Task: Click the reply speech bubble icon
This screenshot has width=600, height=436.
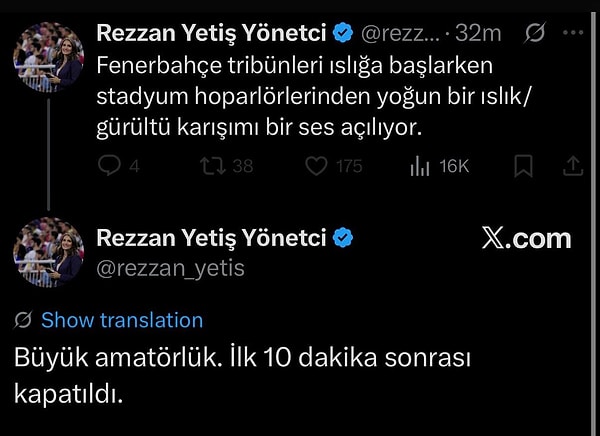Action: [109, 167]
